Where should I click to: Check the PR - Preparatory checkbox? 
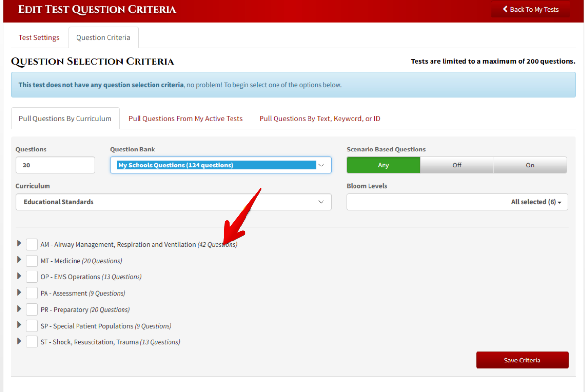pos(31,309)
